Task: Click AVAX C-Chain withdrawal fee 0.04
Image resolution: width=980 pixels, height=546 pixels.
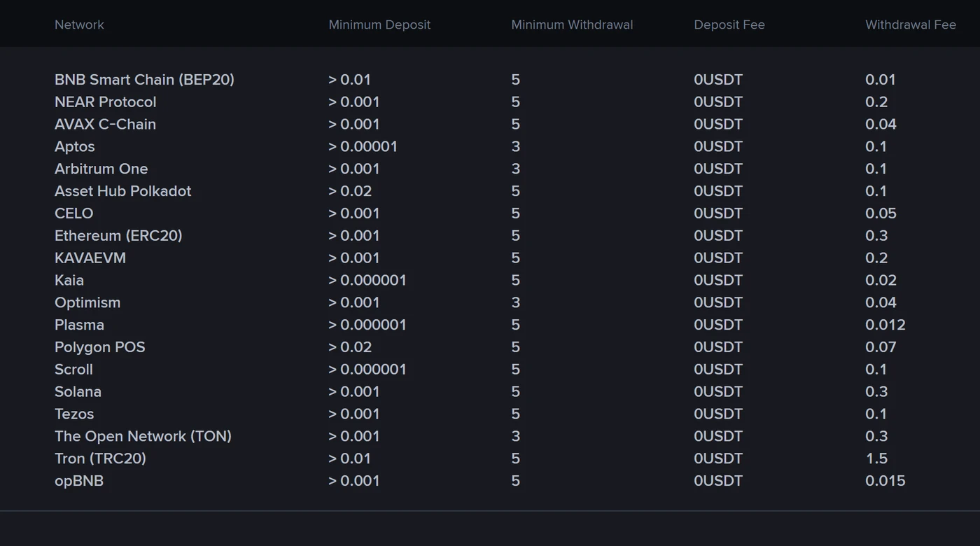Action: click(x=881, y=125)
